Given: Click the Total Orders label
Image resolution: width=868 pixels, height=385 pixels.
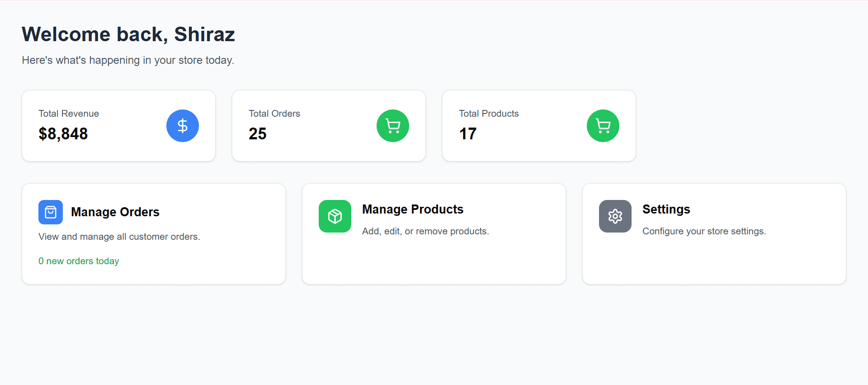Looking at the screenshot, I should pos(274,114).
